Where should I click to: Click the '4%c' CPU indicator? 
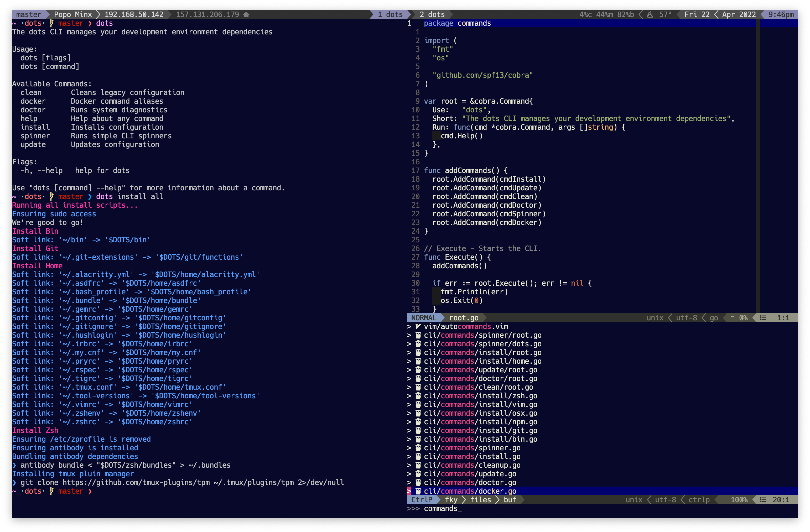click(x=586, y=14)
